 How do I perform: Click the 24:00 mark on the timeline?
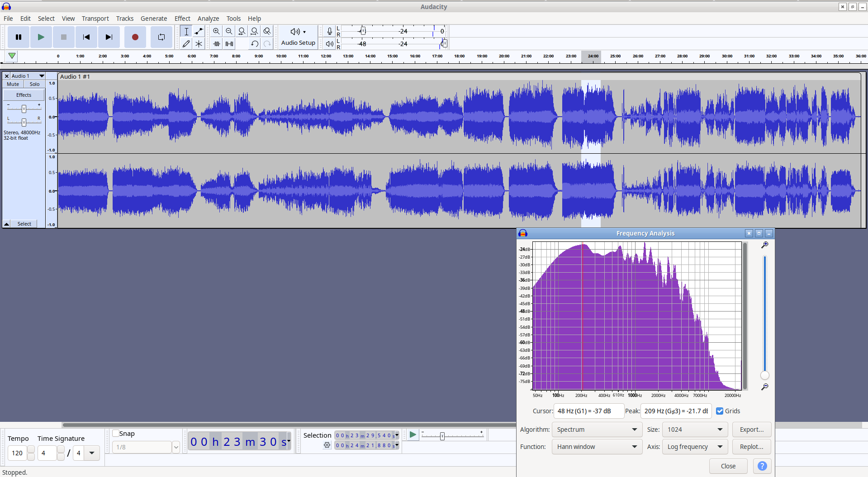pyautogui.click(x=593, y=56)
